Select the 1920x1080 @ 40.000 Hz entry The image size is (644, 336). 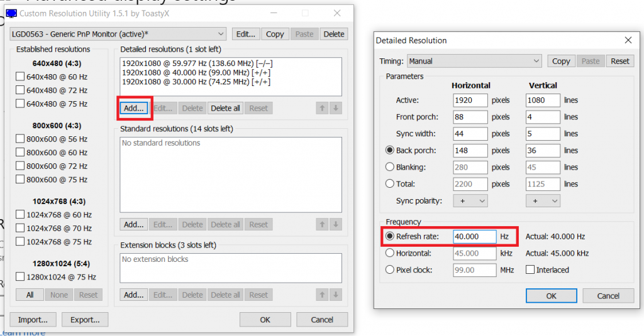[x=196, y=73]
